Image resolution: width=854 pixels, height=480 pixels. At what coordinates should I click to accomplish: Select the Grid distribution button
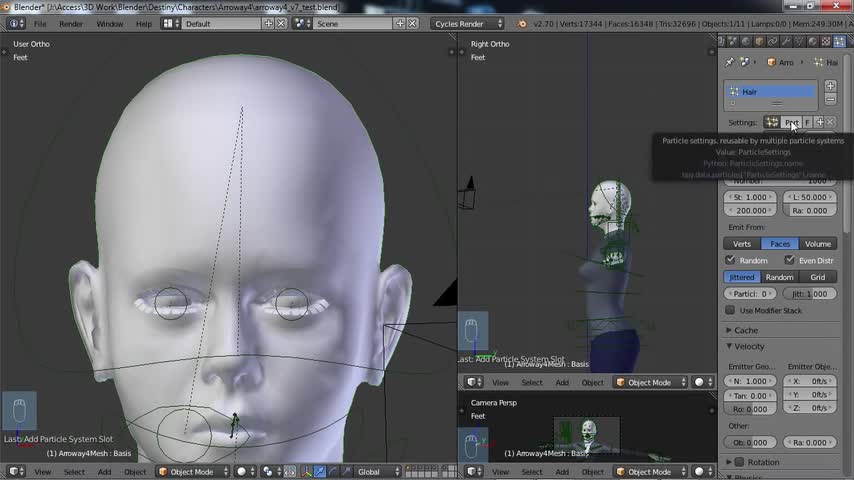817,277
